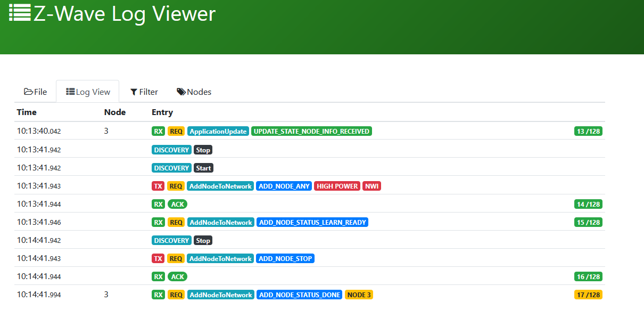Open the Nodes tab
644x318 pixels.
(x=194, y=92)
